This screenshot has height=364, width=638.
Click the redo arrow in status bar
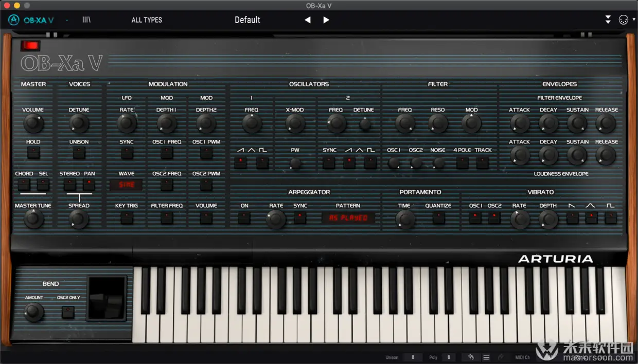coord(501,357)
